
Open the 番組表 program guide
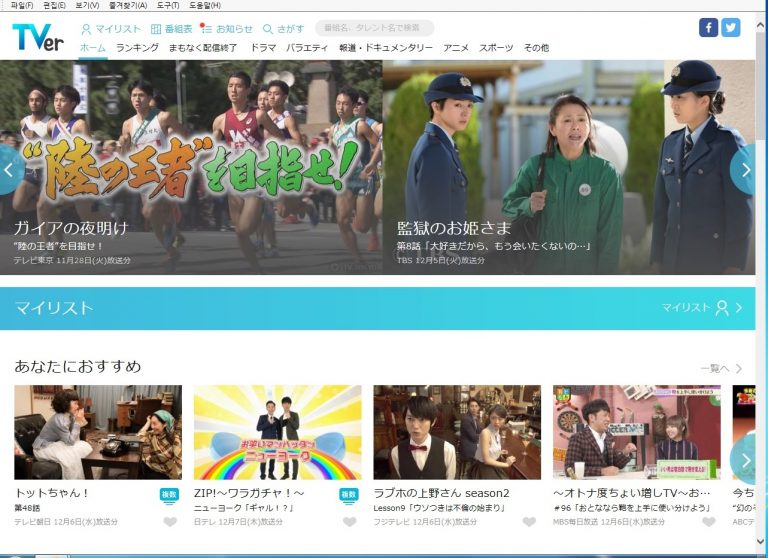pos(171,29)
